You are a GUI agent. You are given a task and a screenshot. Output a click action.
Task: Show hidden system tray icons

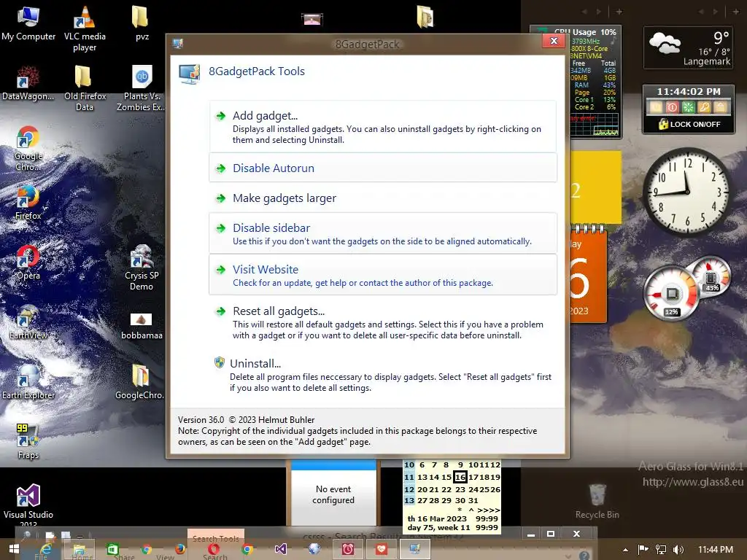point(625,550)
